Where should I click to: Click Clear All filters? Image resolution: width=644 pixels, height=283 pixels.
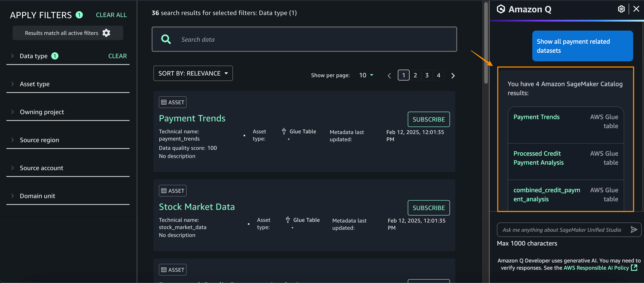pyautogui.click(x=111, y=15)
